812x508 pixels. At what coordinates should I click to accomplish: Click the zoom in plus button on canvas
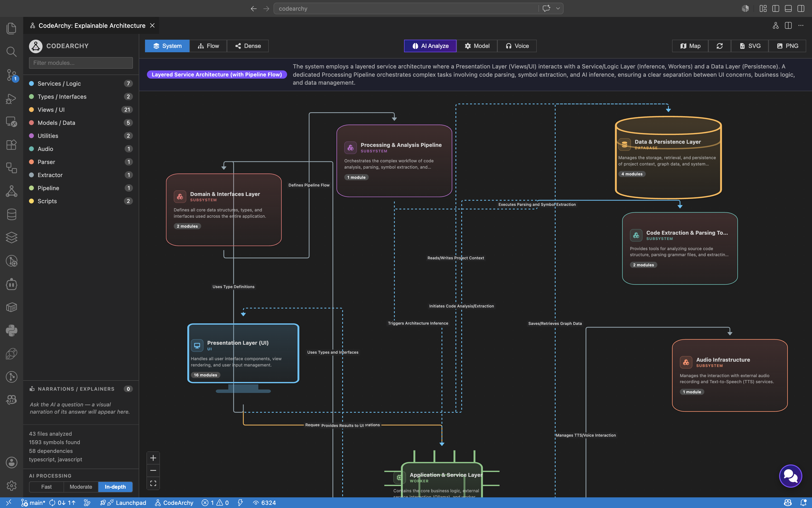[x=153, y=458]
